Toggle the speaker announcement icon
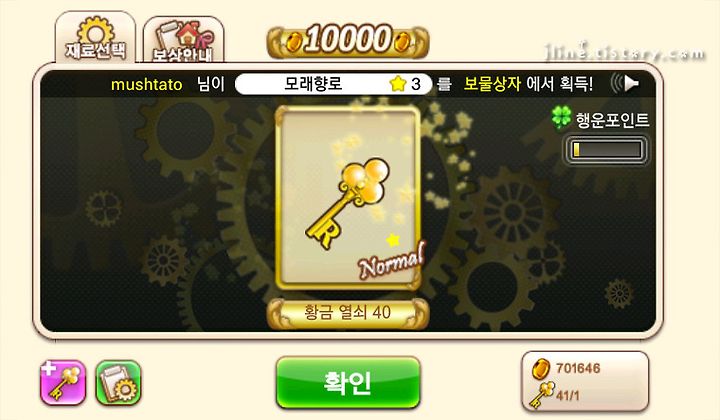The image size is (720, 420). [x=624, y=83]
